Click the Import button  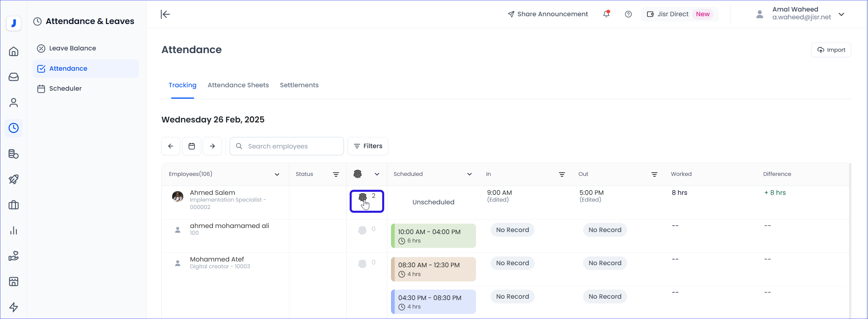831,50
